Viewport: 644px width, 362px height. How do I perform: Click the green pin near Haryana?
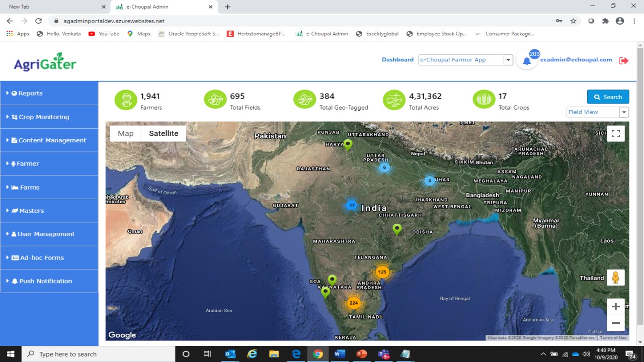click(348, 145)
